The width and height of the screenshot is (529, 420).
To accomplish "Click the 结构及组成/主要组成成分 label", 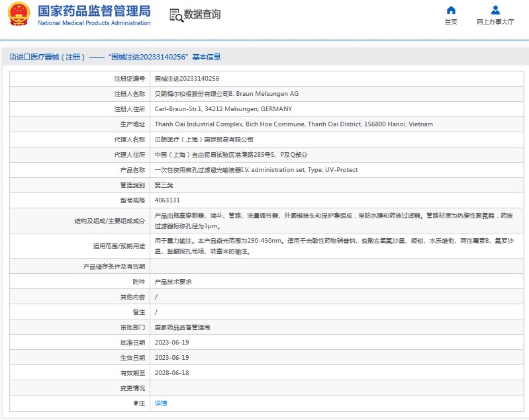I will 110,221.
